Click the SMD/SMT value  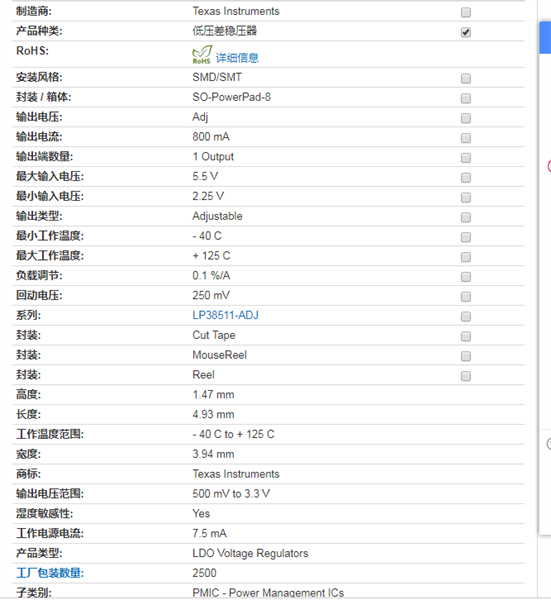pyautogui.click(x=217, y=77)
